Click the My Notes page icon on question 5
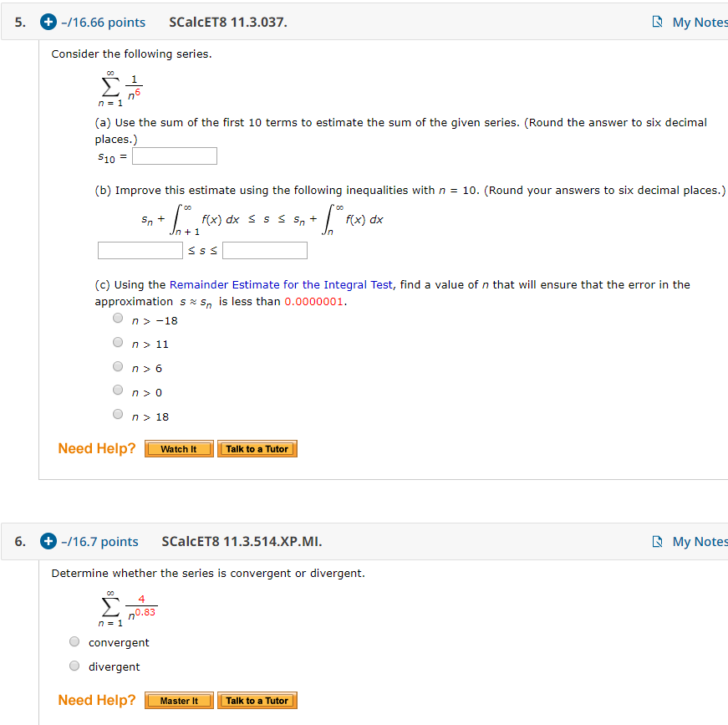The width and height of the screenshot is (728, 725). tap(658, 22)
